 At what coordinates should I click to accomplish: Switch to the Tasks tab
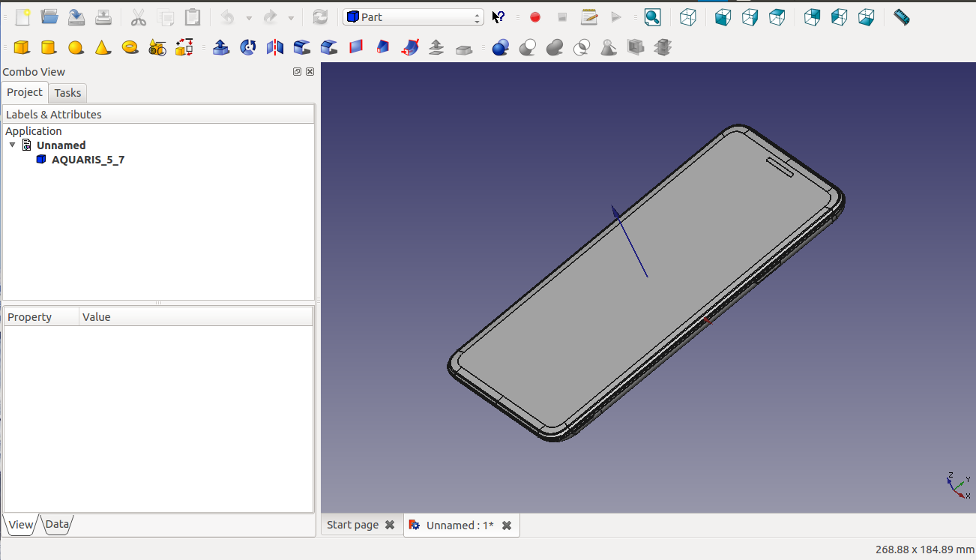(67, 93)
